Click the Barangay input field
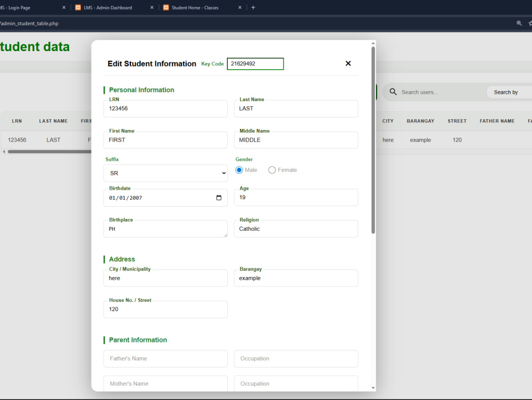This screenshot has width=532, height=400. point(296,278)
